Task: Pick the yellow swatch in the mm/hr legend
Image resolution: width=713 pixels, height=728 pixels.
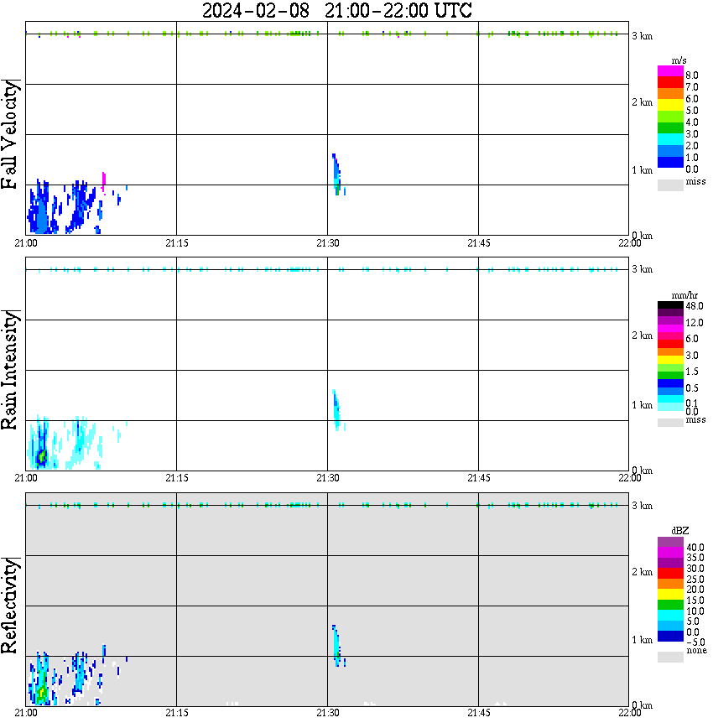Action: click(x=670, y=360)
